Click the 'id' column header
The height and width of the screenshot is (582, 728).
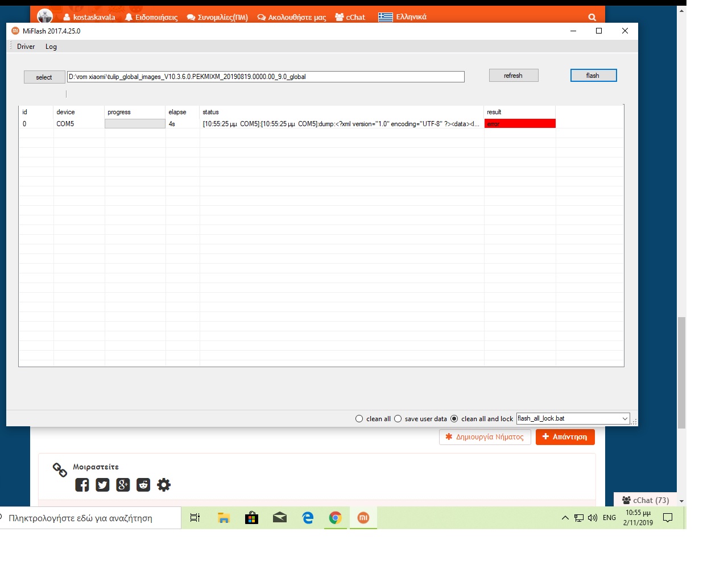[x=36, y=112]
